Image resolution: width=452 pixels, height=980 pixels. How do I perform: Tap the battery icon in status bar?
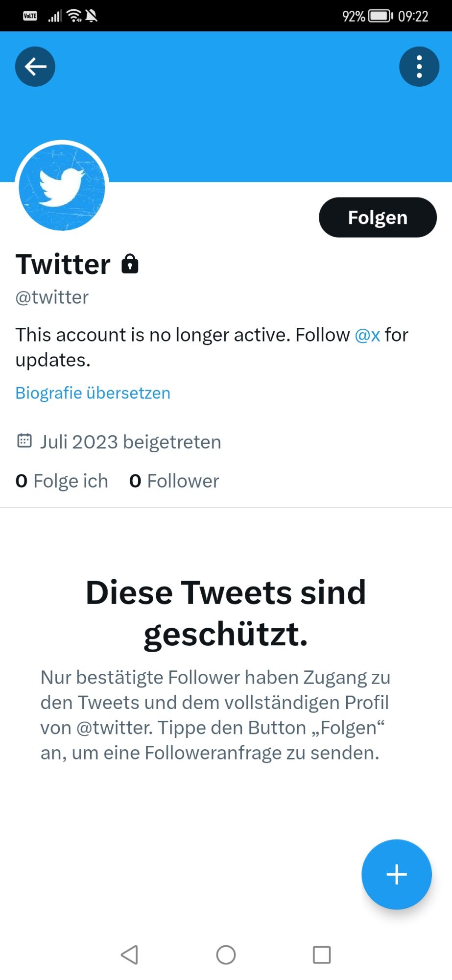[381, 16]
